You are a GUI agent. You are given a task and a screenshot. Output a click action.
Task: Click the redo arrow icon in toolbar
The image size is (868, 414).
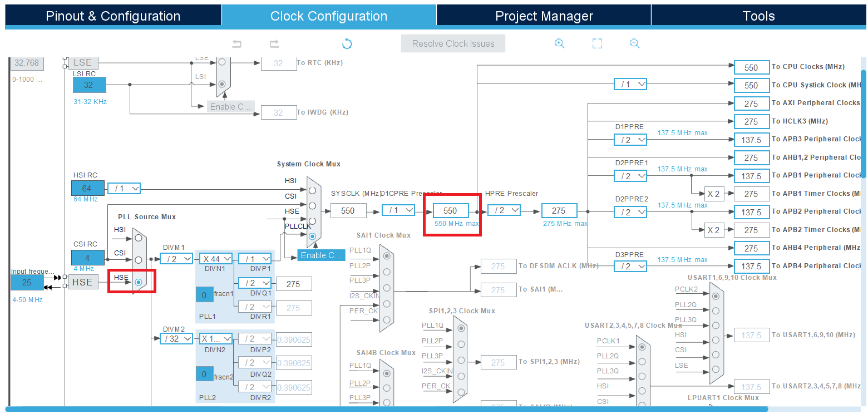[274, 44]
